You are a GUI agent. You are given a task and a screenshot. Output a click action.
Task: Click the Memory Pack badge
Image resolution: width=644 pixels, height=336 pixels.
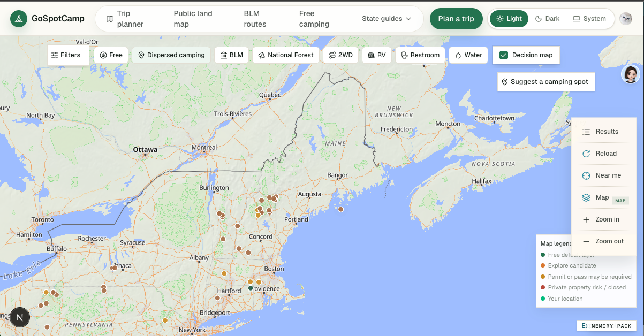[x=611, y=326]
